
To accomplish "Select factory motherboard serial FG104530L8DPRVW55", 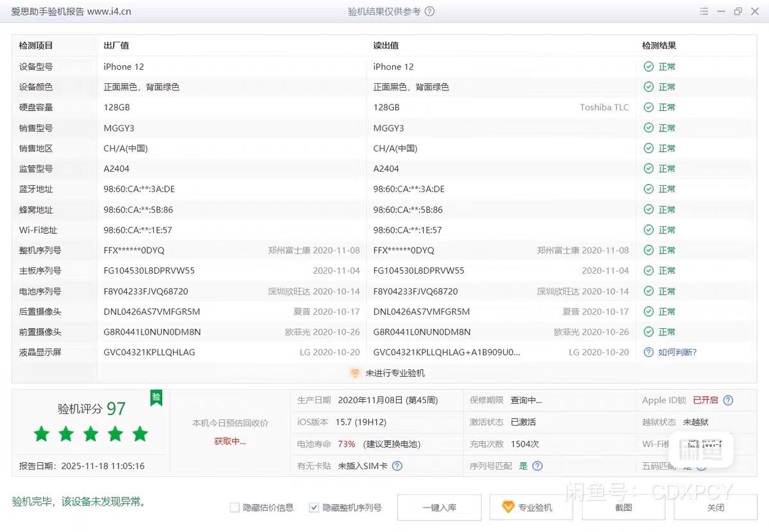I will point(149,270).
